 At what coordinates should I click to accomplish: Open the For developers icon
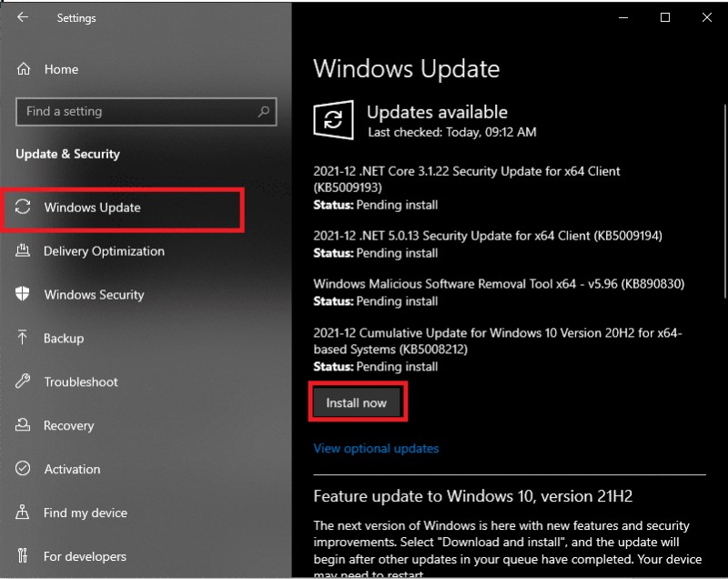tap(23, 557)
